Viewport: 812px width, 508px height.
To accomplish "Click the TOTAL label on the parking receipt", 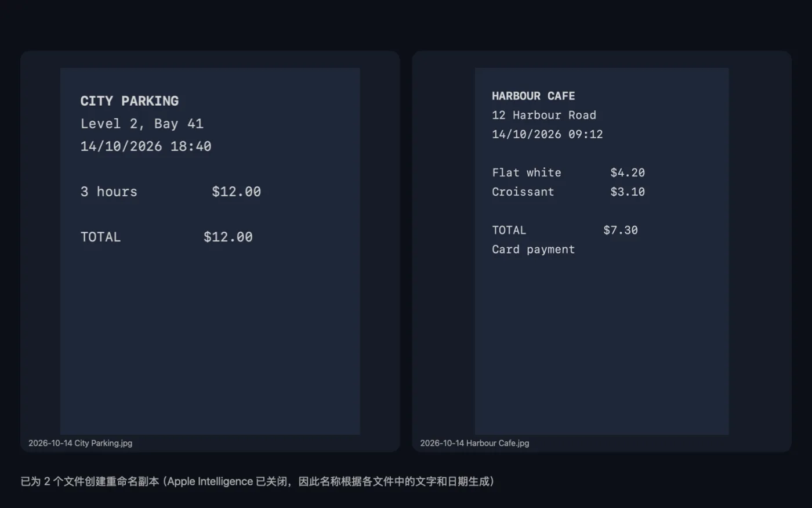I will pos(100,237).
